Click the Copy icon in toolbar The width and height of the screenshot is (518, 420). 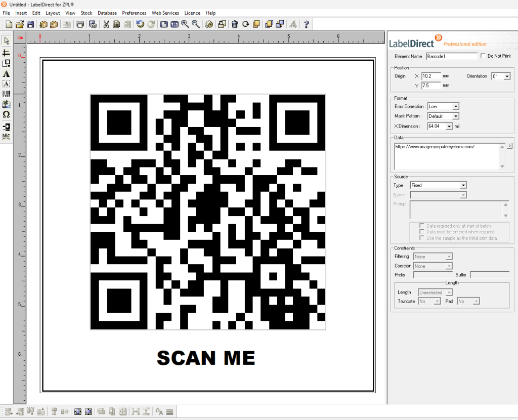coord(116,24)
